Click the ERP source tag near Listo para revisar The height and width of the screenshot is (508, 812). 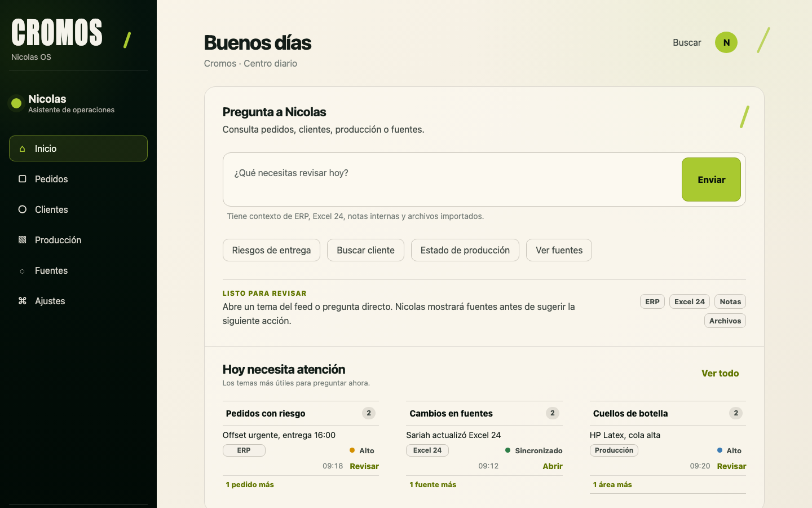652,301
